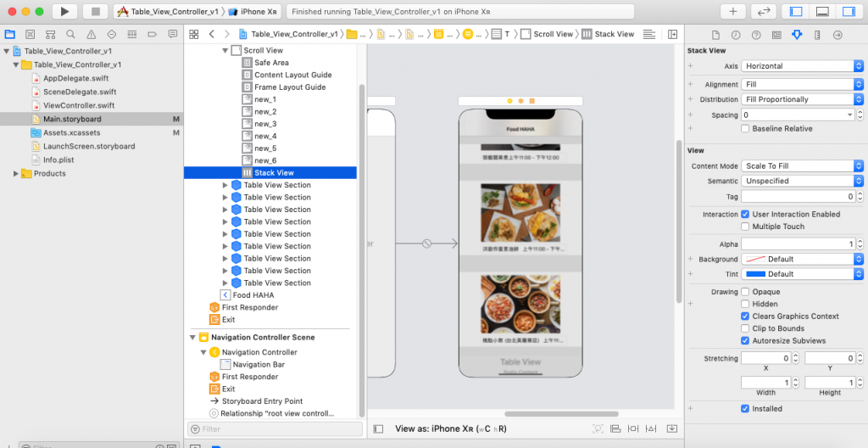Expand the Products folder
Image resolution: width=868 pixels, height=448 pixels.
[15, 174]
